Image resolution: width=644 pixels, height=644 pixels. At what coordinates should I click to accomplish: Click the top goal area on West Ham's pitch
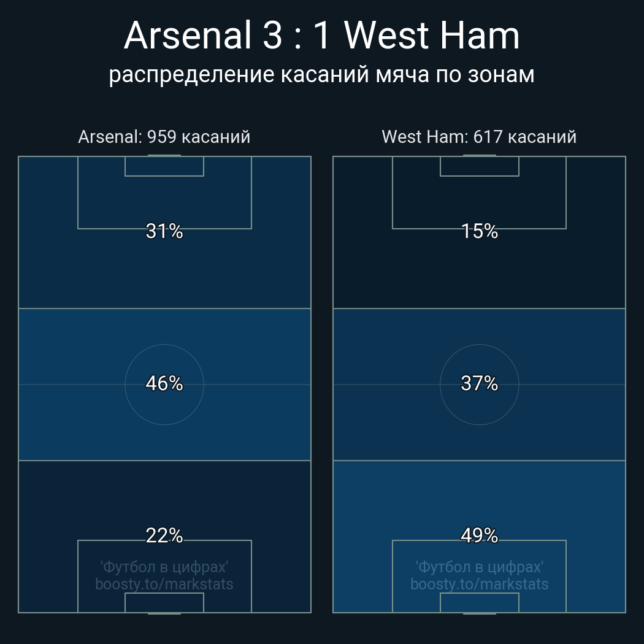(x=479, y=166)
